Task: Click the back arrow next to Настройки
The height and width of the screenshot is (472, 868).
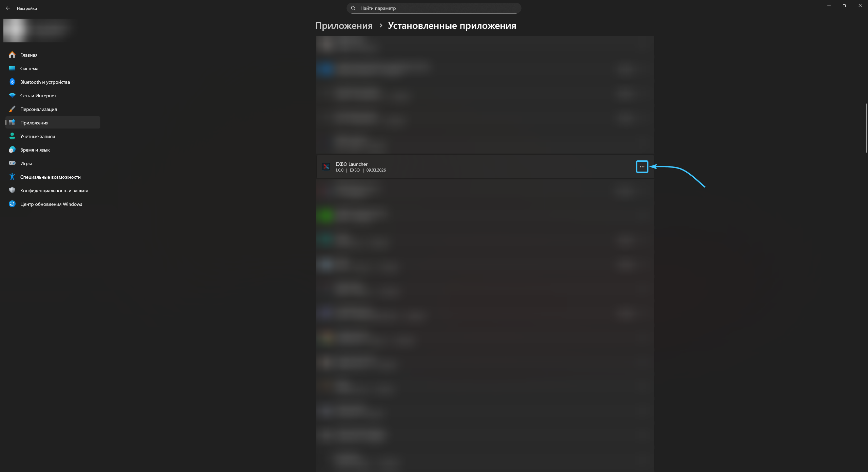Action: tap(8, 8)
